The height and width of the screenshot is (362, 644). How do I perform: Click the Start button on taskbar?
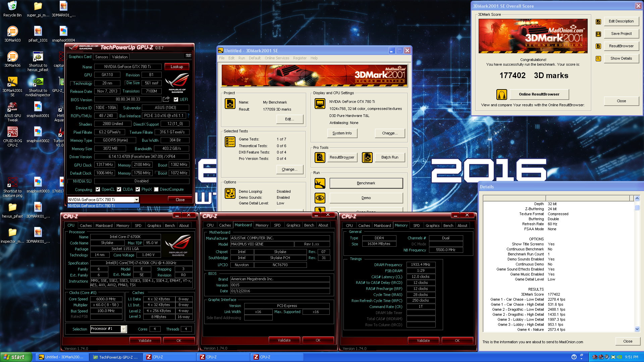point(16,357)
